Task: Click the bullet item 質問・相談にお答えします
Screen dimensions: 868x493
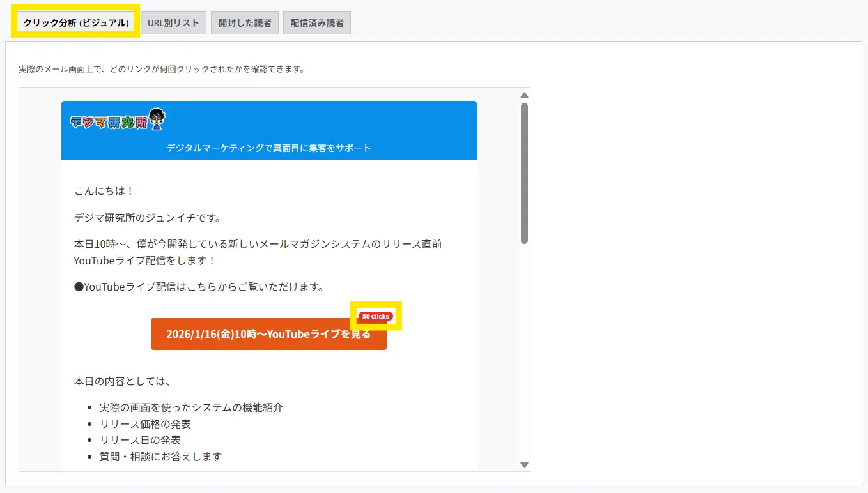Action: pyautogui.click(x=160, y=456)
